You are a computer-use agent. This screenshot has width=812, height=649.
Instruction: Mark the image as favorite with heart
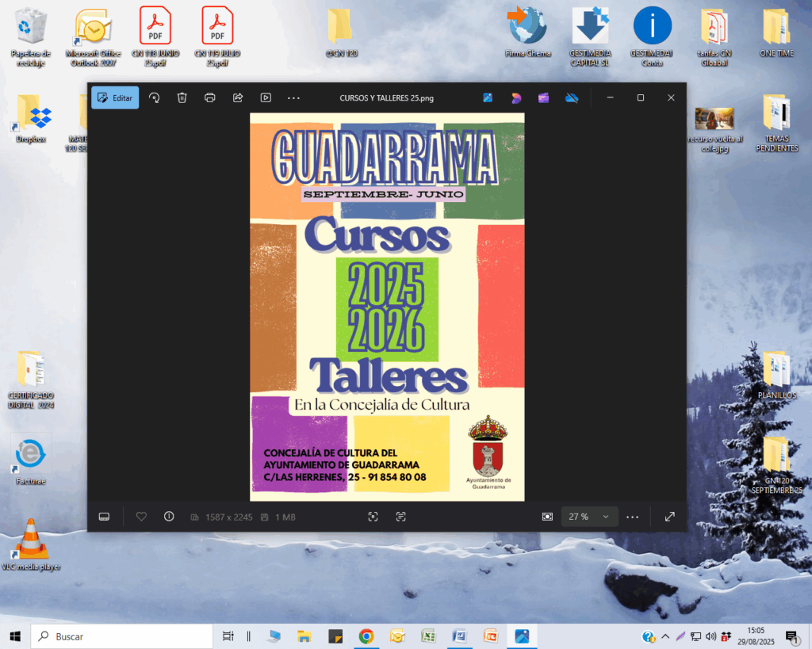coord(141,517)
